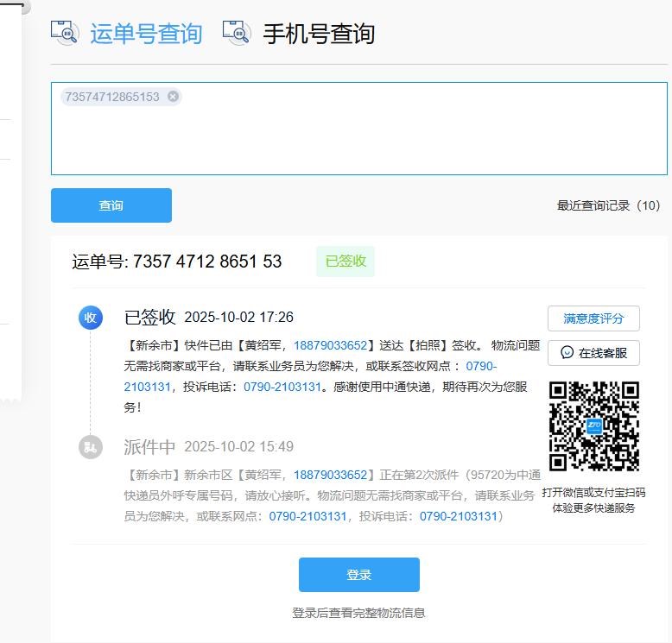Open 最近查询记录 (10) history list
This screenshot has width=672, height=643.
608,205
